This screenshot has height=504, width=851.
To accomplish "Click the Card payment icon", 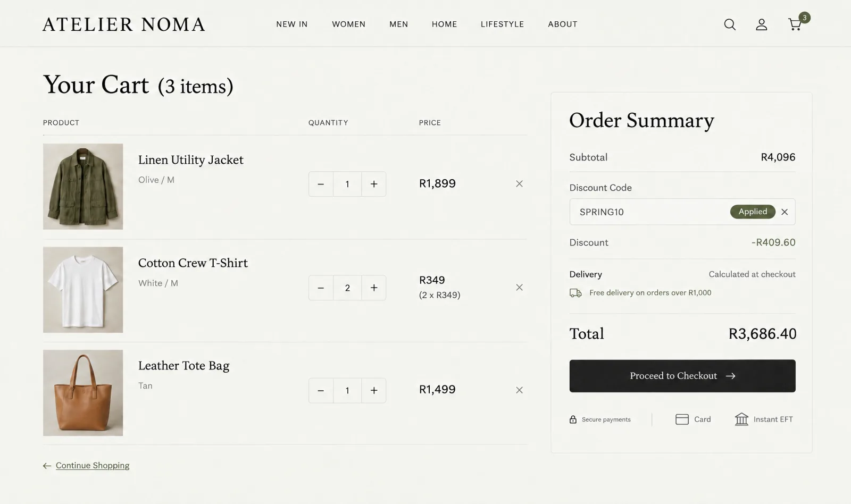I will (x=682, y=419).
